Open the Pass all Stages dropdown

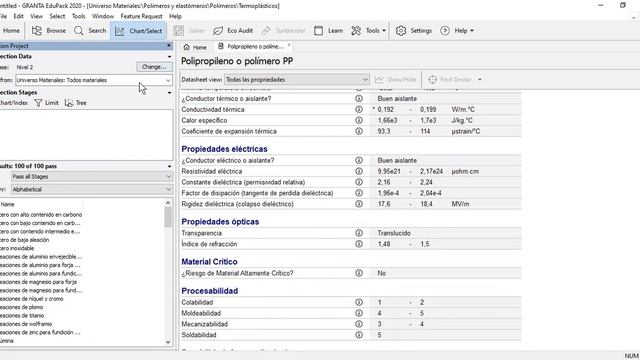(91, 177)
